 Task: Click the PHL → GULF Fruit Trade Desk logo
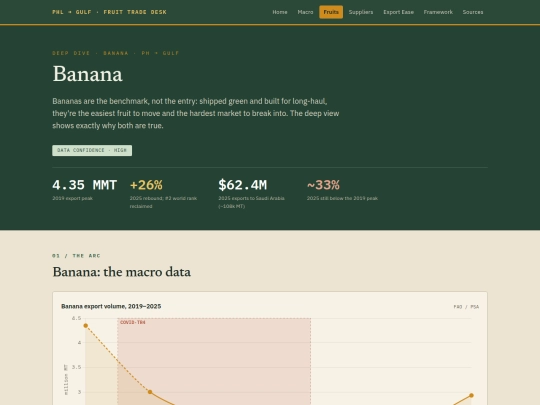point(109,12)
